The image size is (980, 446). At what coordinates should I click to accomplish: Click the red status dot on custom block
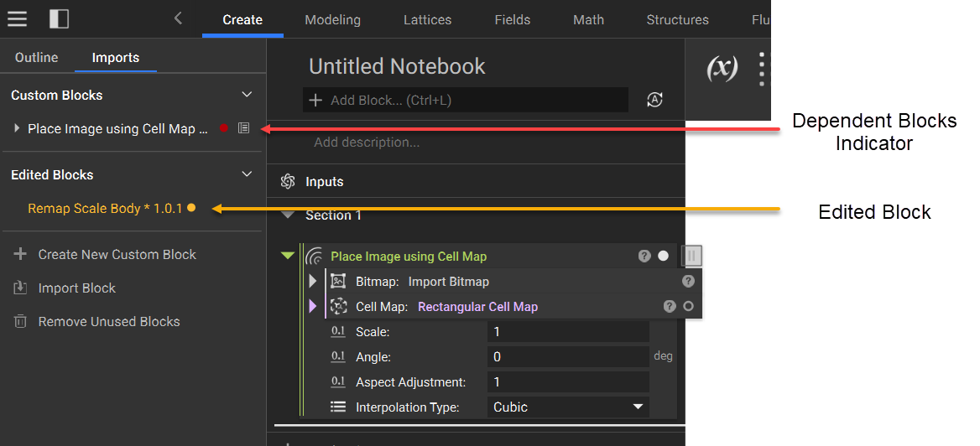[x=224, y=128]
